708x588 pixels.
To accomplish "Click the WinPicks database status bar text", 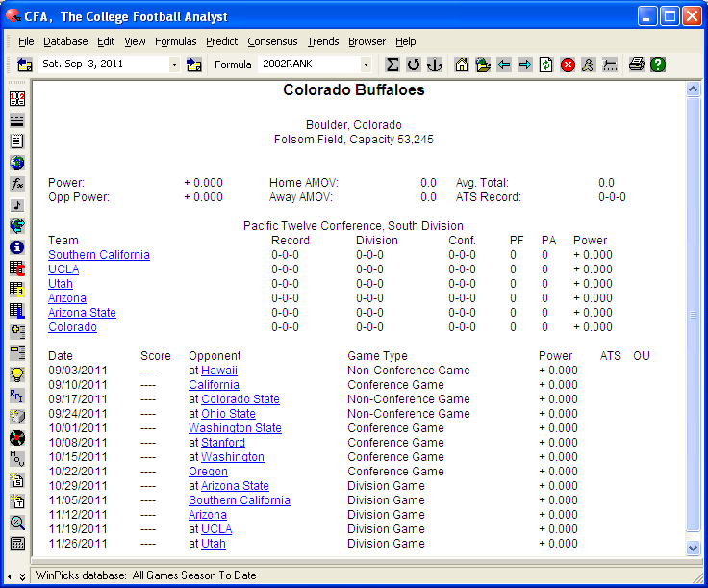I will click(146, 575).
